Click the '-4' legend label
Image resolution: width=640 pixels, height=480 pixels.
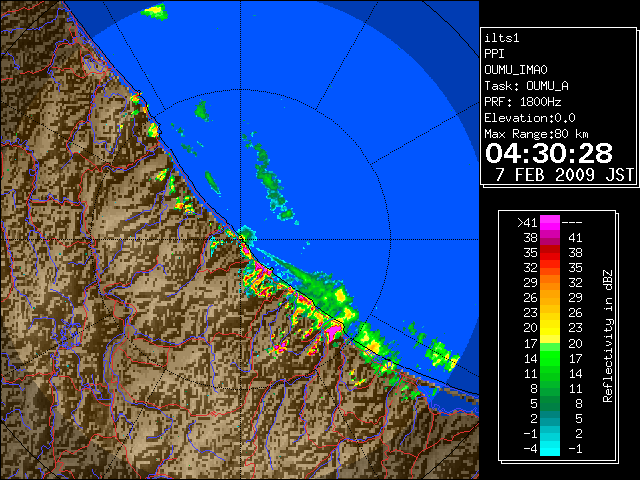pyautogui.click(x=530, y=449)
